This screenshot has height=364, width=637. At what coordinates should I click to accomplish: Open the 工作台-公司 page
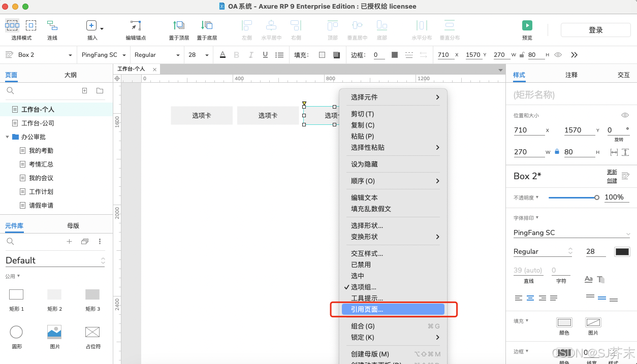click(38, 123)
